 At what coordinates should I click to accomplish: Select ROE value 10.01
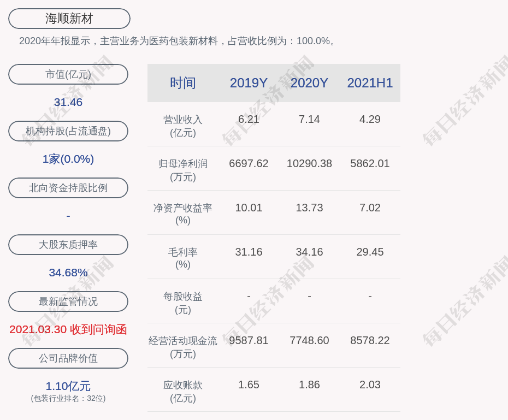click(x=249, y=208)
